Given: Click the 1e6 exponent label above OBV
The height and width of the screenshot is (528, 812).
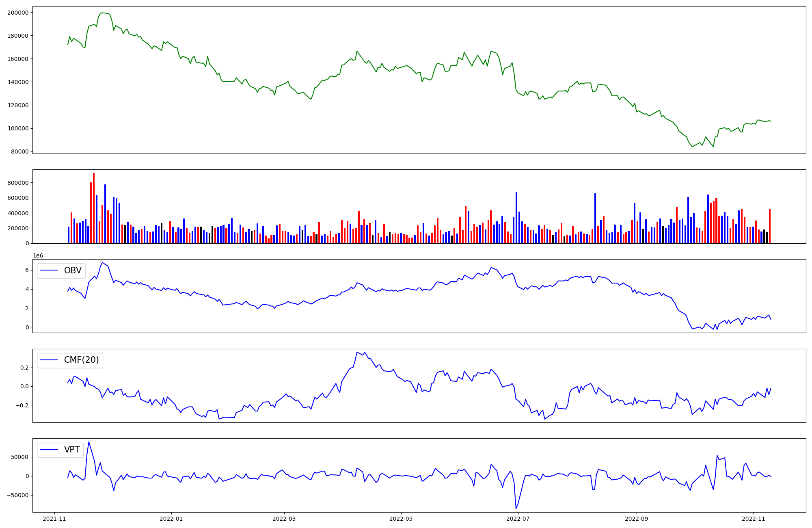Looking at the screenshot, I should [x=38, y=255].
